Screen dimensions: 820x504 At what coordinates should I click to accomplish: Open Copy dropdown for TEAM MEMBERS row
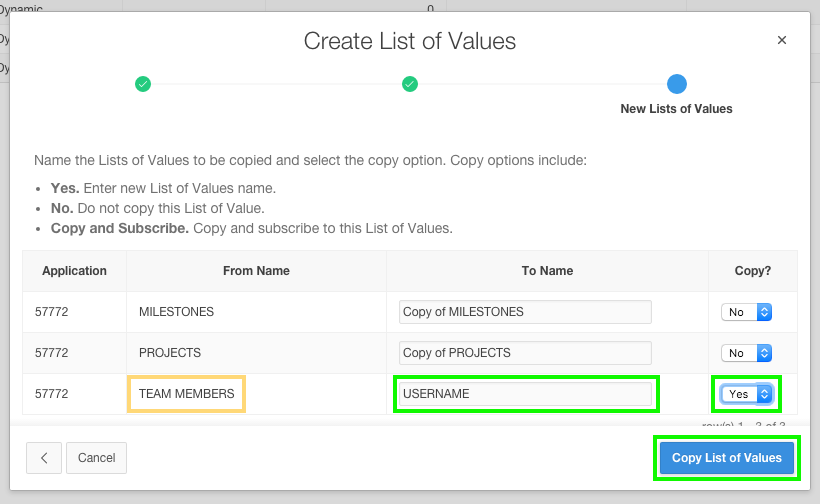click(746, 394)
